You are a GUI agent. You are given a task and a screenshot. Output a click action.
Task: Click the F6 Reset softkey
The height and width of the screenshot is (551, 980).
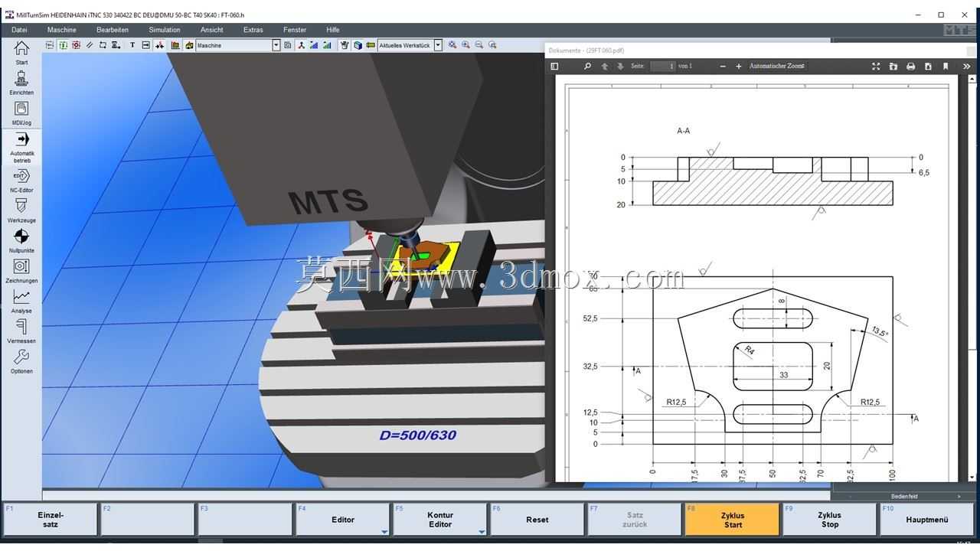click(537, 520)
